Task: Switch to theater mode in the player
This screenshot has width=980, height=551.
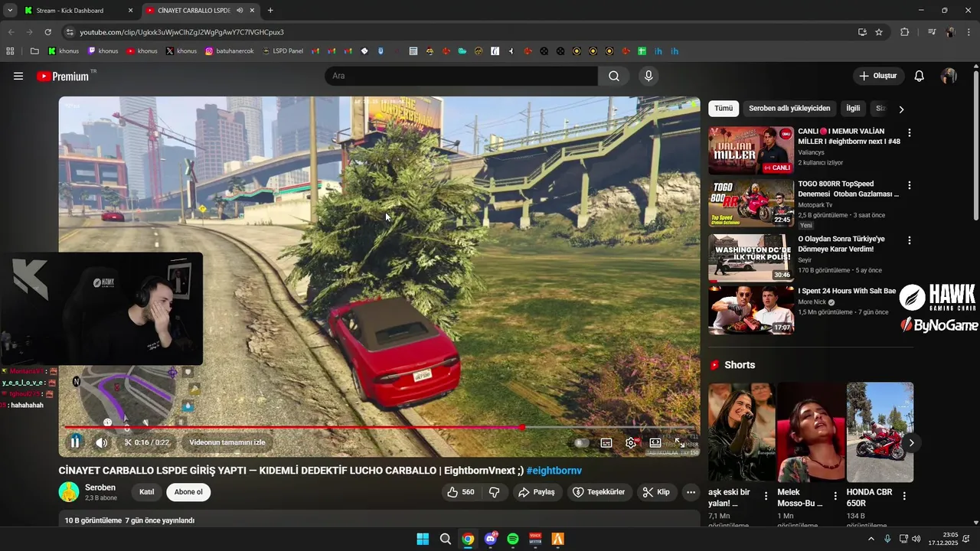Action: [x=655, y=442]
